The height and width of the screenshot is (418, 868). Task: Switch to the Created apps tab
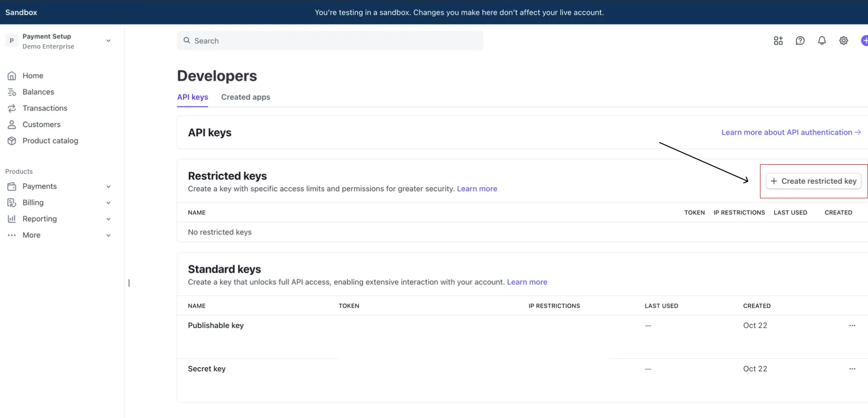pyautogui.click(x=245, y=97)
